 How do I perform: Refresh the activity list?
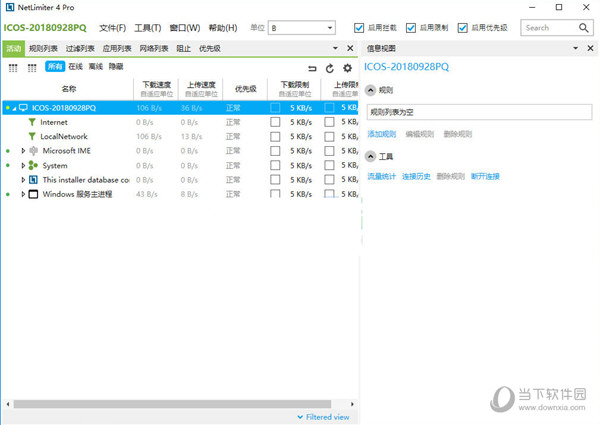(x=329, y=68)
